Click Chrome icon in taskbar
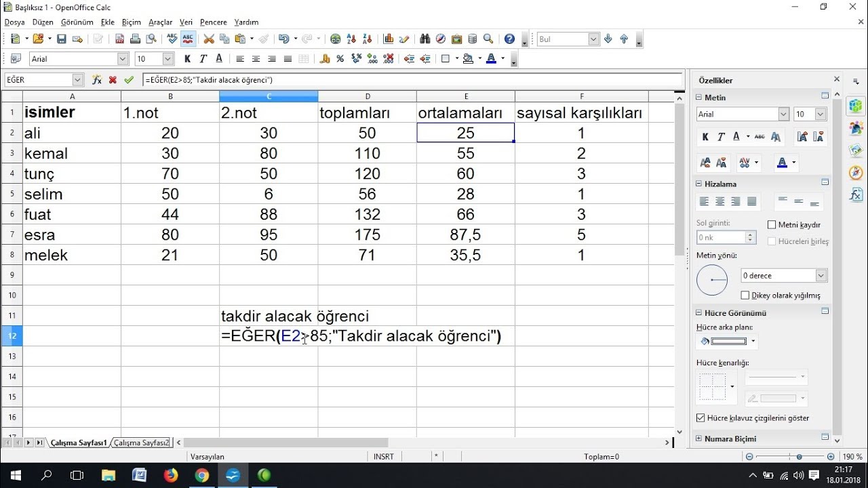 tap(201, 475)
